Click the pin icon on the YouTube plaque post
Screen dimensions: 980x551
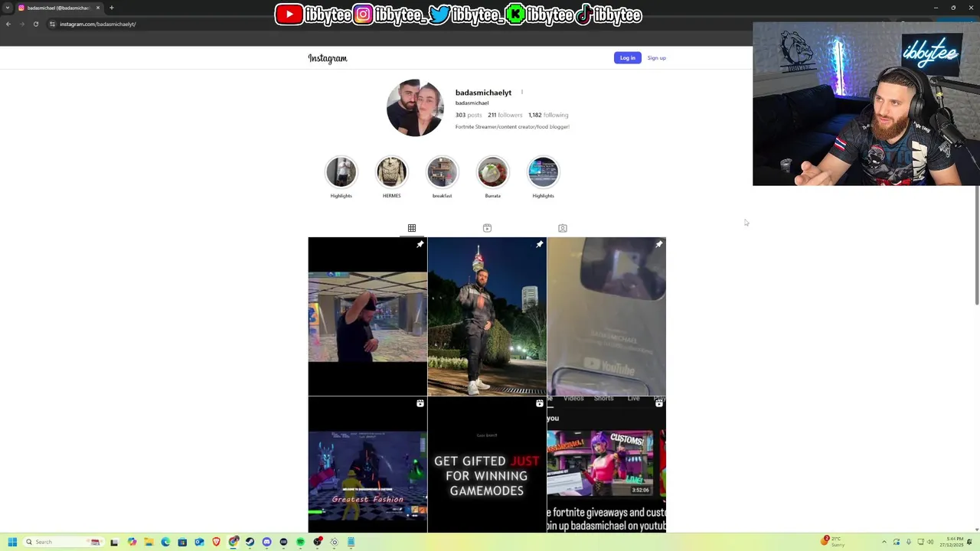pos(659,244)
